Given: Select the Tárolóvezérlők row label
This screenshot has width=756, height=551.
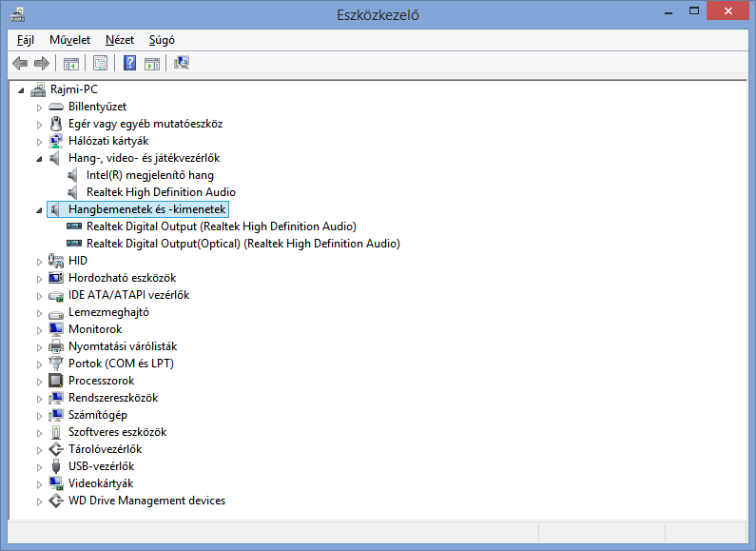Looking at the screenshot, I should (x=106, y=449).
